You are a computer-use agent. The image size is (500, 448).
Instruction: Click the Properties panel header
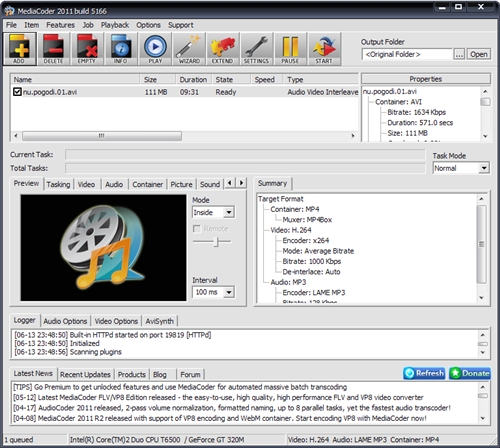(426, 79)
